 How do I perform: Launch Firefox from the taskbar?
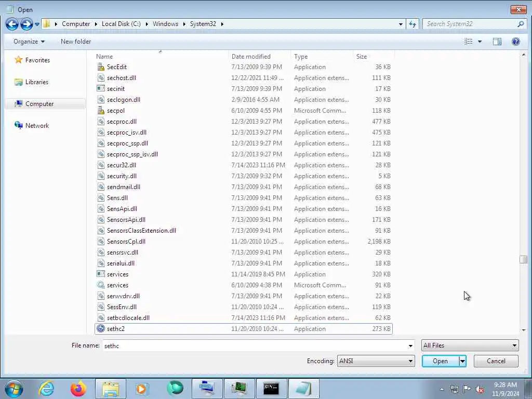pyautogui.click(x=78, y=389)
